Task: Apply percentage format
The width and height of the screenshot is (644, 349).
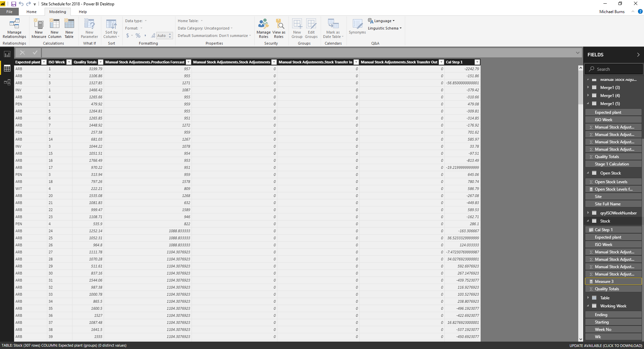Action: [138, 36]
